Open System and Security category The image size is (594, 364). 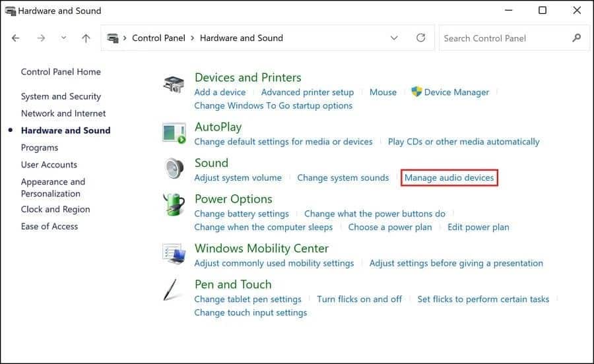pos(61,96)
